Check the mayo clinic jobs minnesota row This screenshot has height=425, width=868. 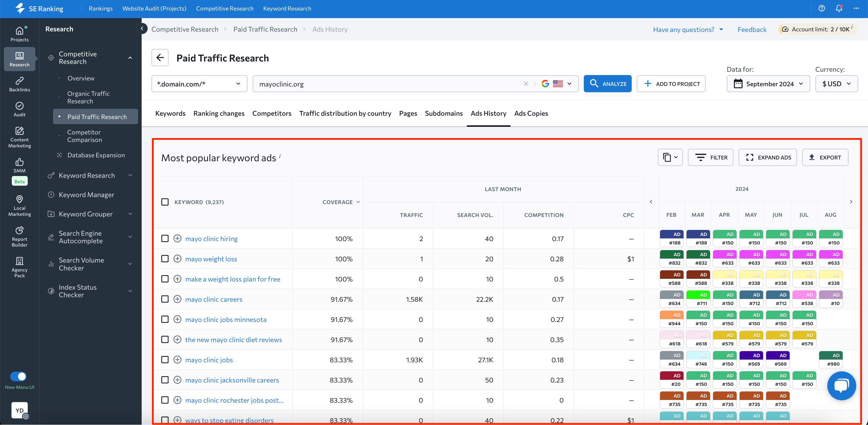coord(165,319)
